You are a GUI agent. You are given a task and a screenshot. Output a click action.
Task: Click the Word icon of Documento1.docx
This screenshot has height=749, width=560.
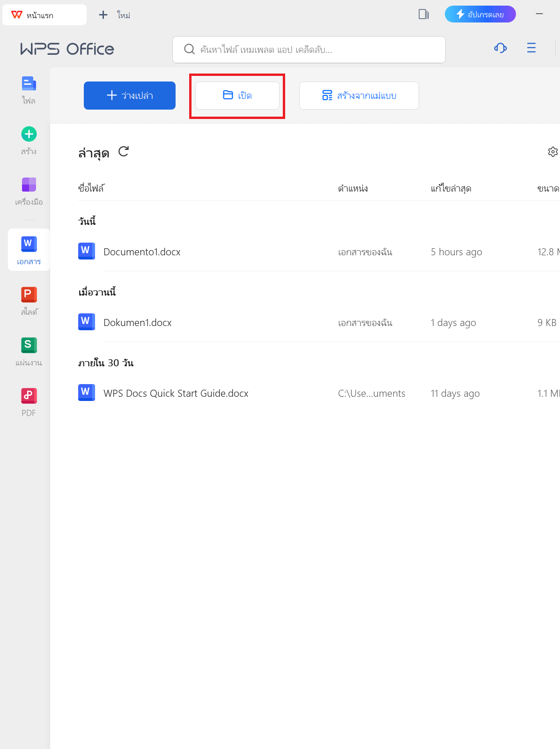tap(87, 251)
